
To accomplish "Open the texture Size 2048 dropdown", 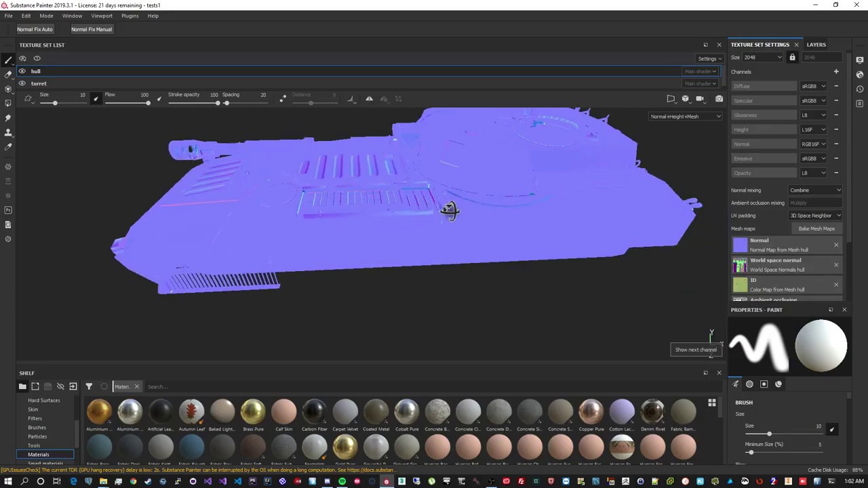I will pyautogui.click(x=763, y=58).
